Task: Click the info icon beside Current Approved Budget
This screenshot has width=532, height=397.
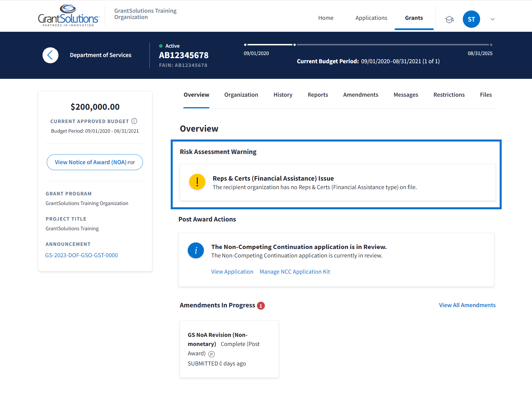Action: pyautogui.click(x=134, y=121)
